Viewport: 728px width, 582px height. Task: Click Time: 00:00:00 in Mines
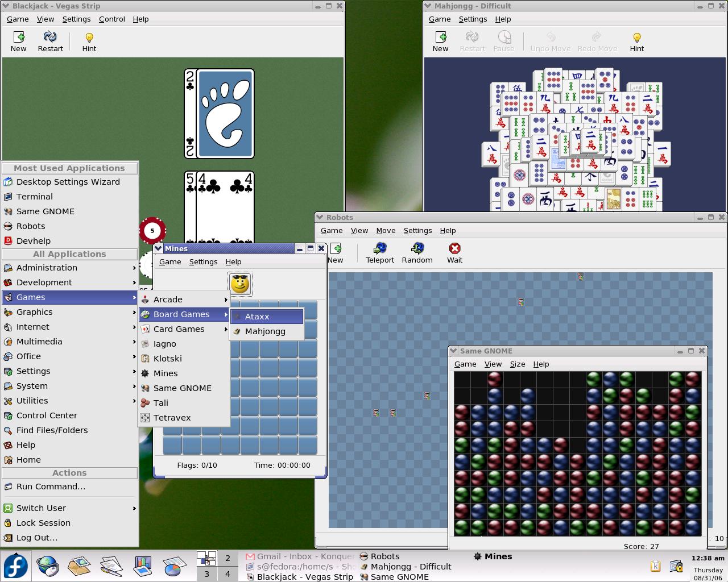[282, 465]
